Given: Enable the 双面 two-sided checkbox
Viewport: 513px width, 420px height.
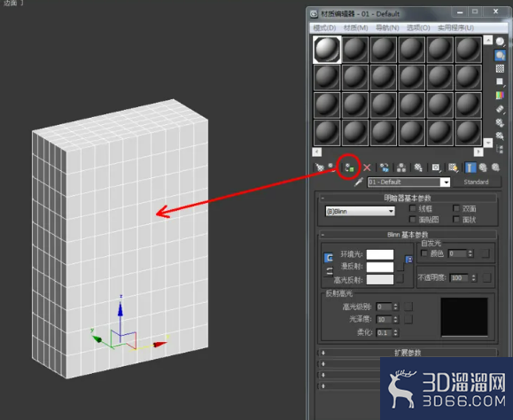Looking at the screenshot, I should [x=456, y=208].
